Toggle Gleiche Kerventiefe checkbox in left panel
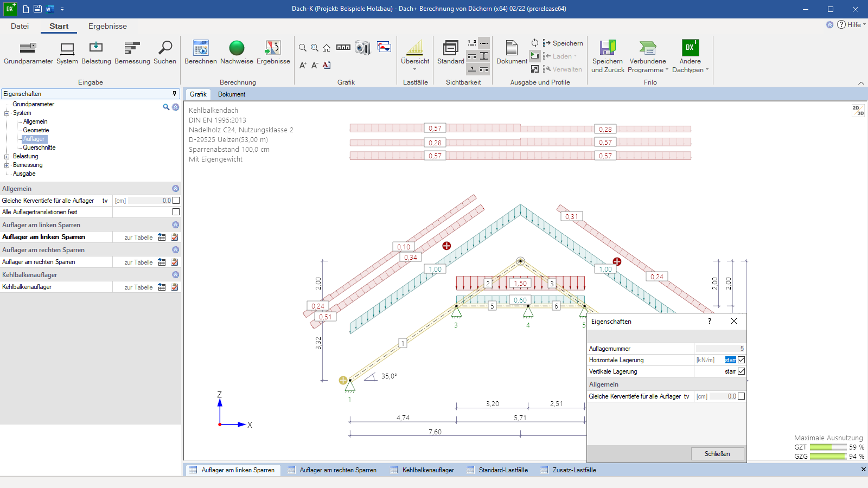The image size is (868, 488). coord(176,200)
